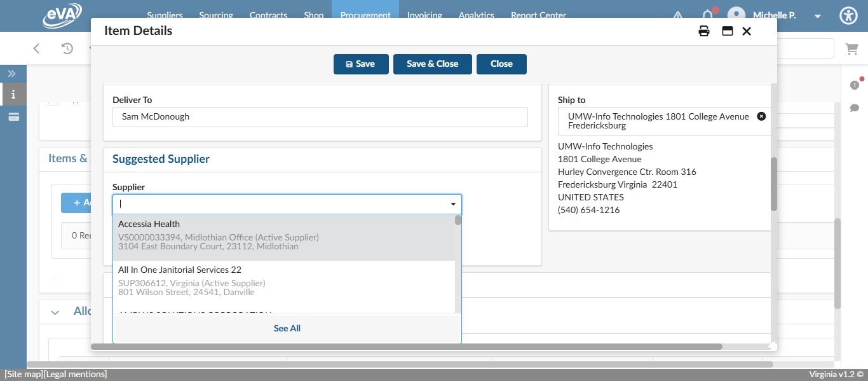The height and width of the screenshot is (381, 868).
Task: Remove the UMW-Info Technologies Ship to address
Action: 761,116
